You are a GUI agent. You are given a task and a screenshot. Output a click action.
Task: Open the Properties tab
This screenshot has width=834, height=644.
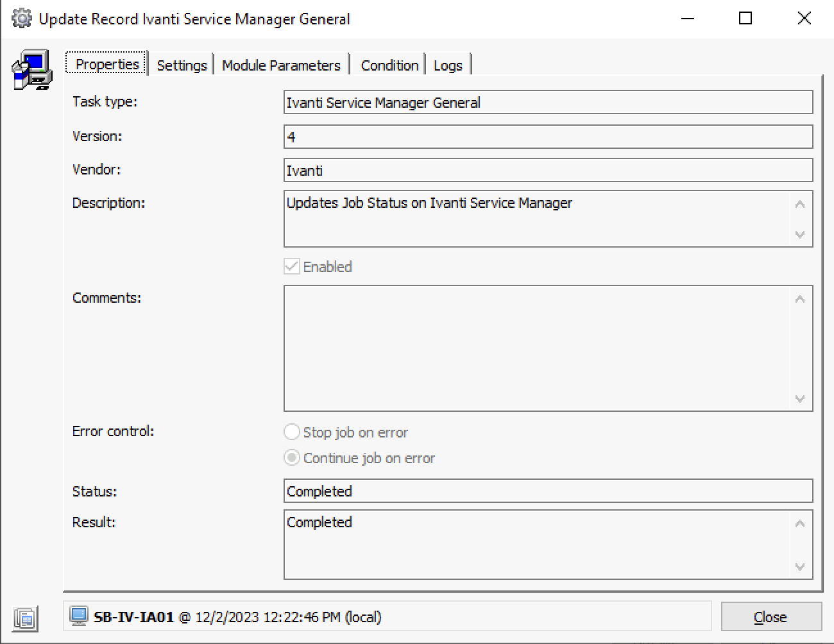[x=107, y=64]
